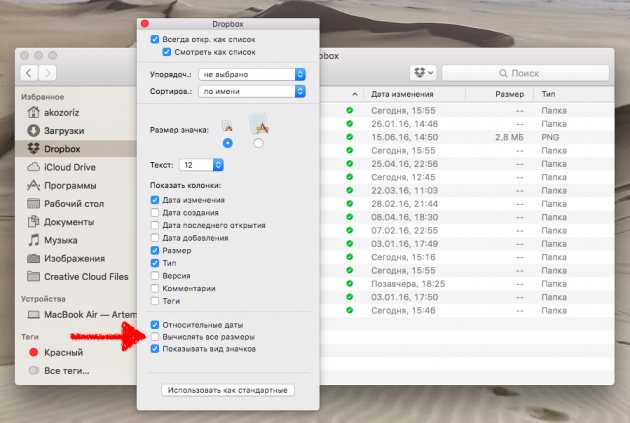The image size is (630, 423).
Task: Select the row dated 03.01.16, 17:49
Action: (x=467, y=244)
